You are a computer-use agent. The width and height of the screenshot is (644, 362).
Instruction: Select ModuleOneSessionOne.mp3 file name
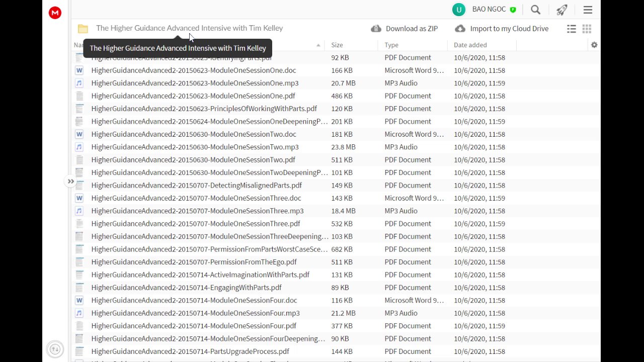pos(195,83)
